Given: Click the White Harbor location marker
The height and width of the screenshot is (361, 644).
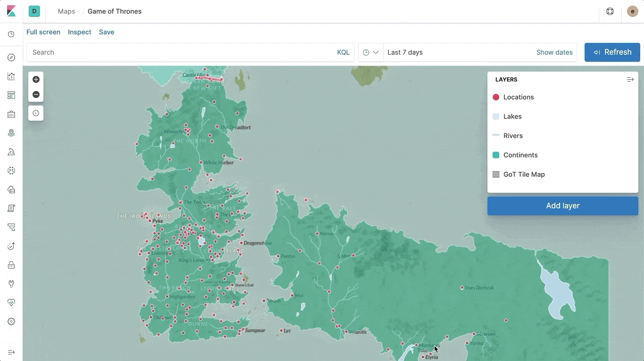Looking at the screenshot, I should 201,163.
